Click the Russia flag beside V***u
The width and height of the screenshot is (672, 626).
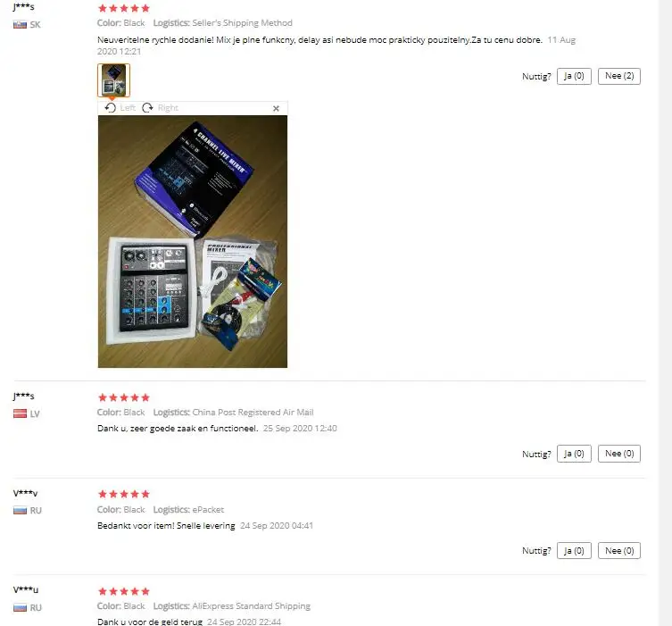click(x=20, y=607)
